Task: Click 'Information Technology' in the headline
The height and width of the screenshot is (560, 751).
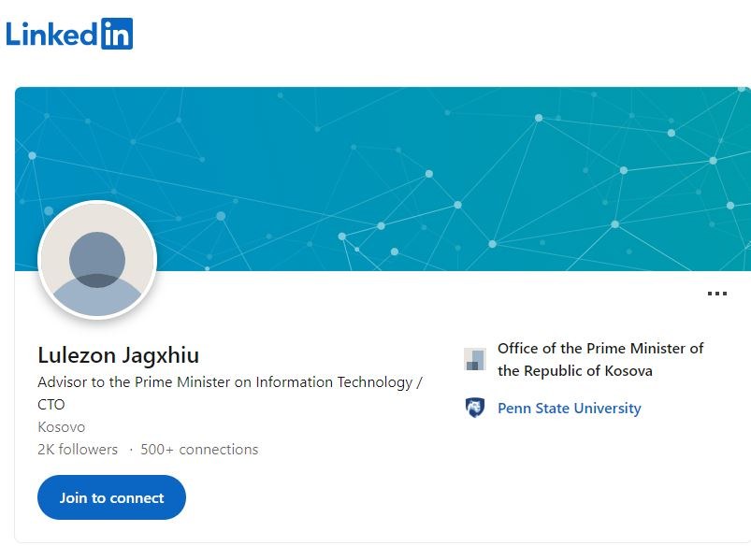Action: [x=334, y=382]
